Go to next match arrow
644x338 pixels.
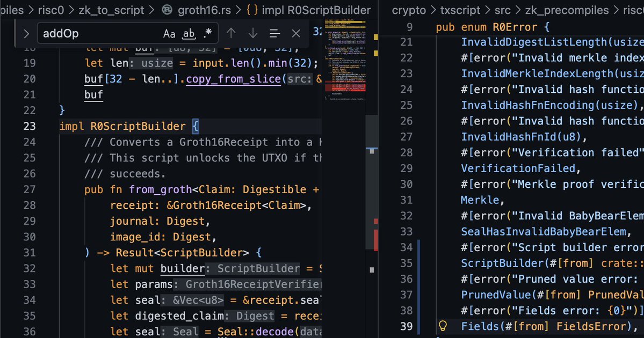253,34
